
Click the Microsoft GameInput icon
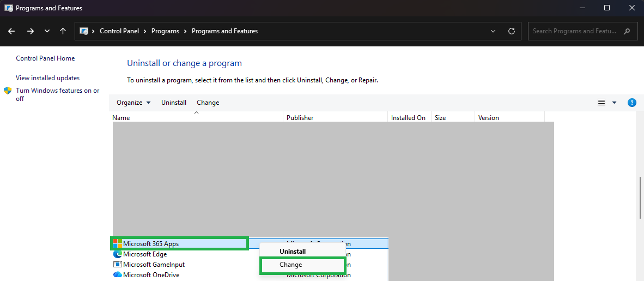118,265
